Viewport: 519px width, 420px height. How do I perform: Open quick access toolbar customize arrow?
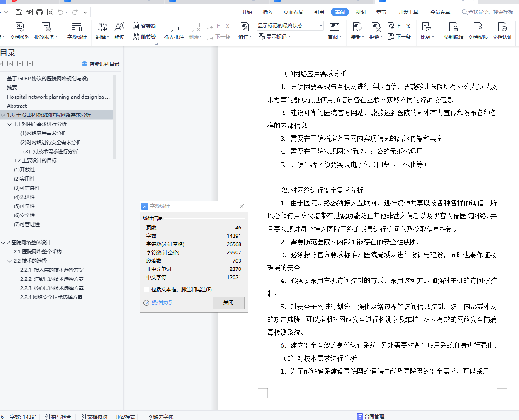coord(85,12)
